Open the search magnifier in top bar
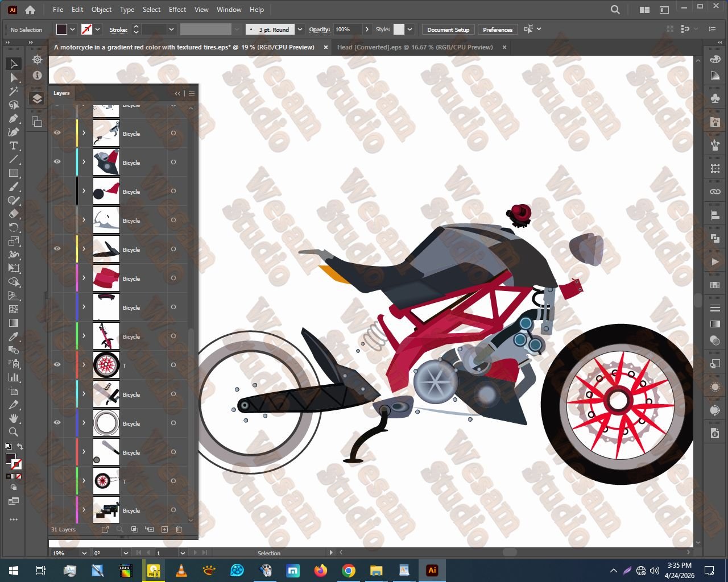Image resolution: width=728 pixels, height=582 pixels. point(615,10)
